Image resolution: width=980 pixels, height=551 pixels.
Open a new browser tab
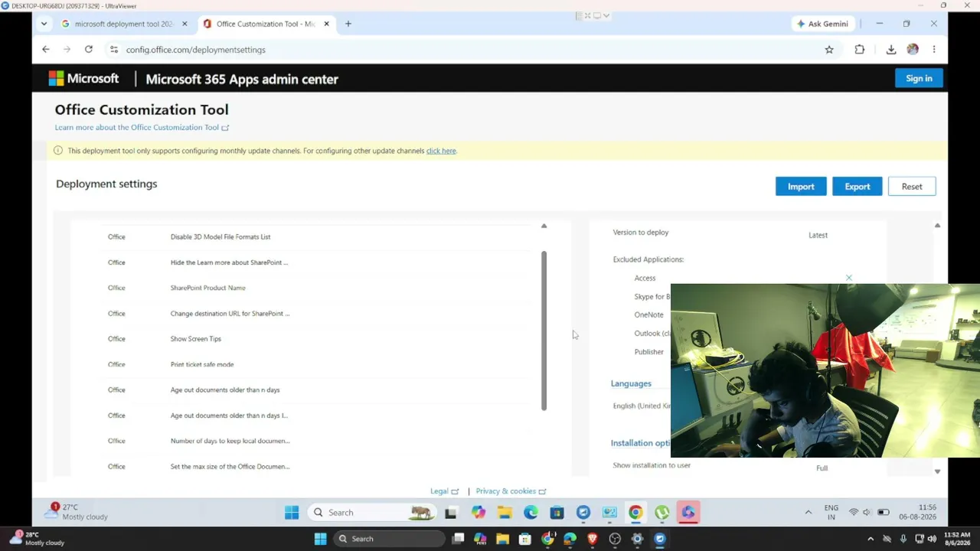tap(348, 24)
